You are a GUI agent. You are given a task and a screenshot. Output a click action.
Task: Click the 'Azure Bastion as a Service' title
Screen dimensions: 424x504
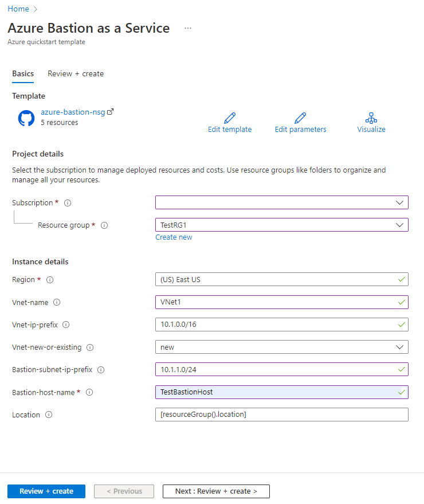coord(89,28)
